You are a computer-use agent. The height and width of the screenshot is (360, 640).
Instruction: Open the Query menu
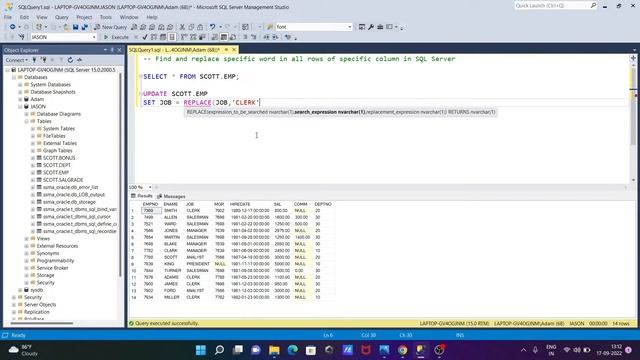point(62,17)
